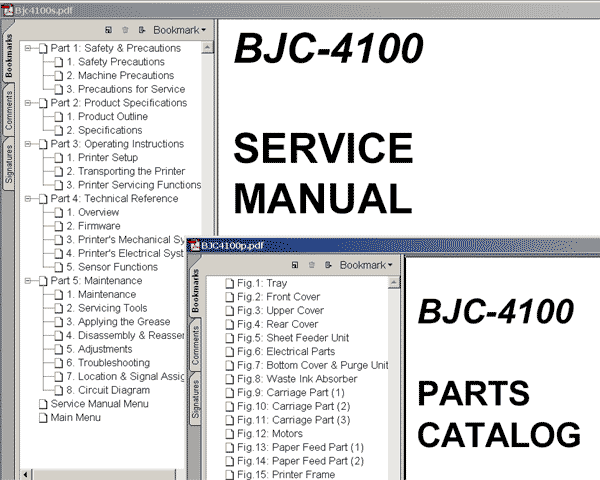600x480 pixels.
Task: Click the trash icon in BJC4100p.pdf bookmarks toolbar
Action: (x=311, y=265)
